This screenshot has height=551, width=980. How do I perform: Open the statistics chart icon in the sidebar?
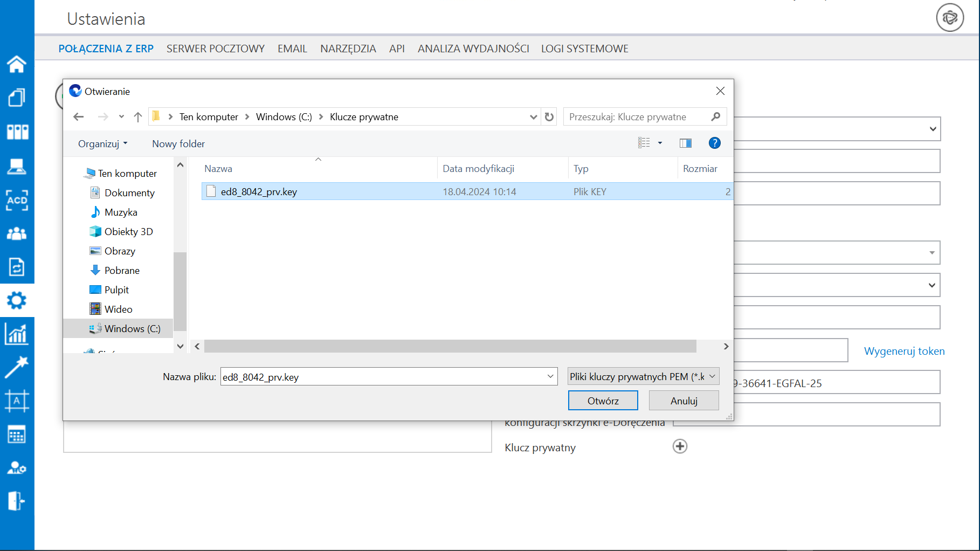17,334
